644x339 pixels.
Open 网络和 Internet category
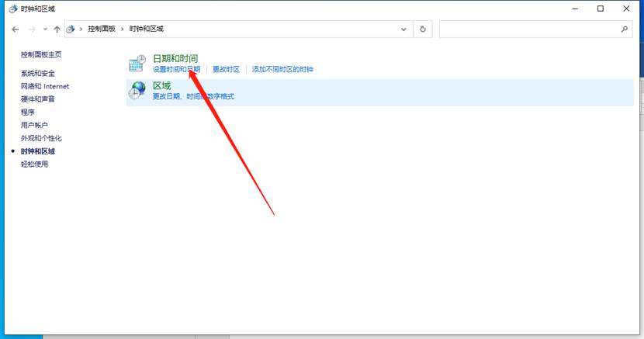(x=45, y=86)
